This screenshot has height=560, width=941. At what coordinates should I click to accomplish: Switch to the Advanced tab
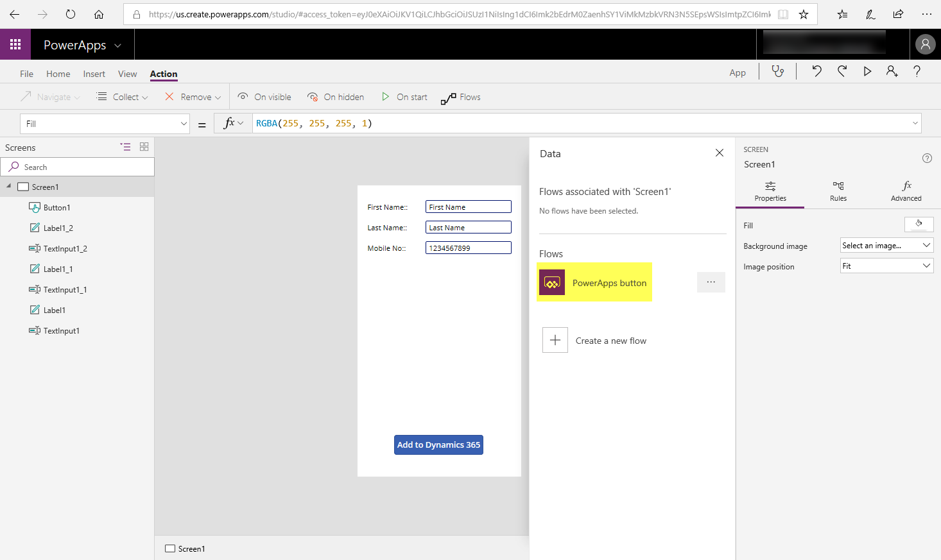point(906,191)
